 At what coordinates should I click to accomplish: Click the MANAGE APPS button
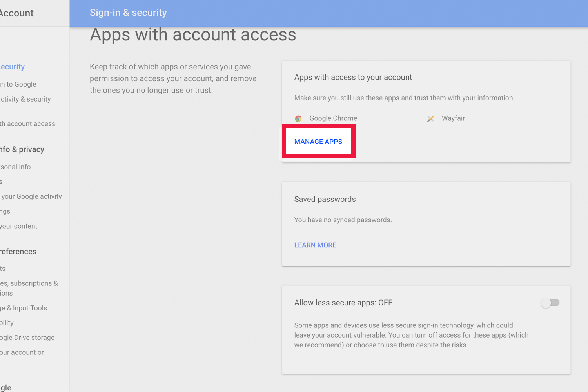318,141
